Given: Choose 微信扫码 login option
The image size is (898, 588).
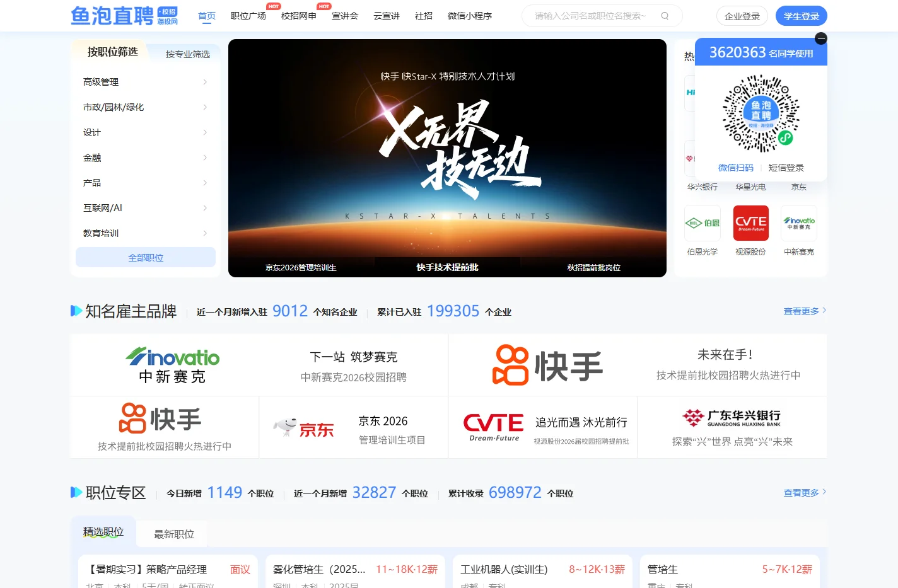Looking at the screenshot, I should (736, 168).
